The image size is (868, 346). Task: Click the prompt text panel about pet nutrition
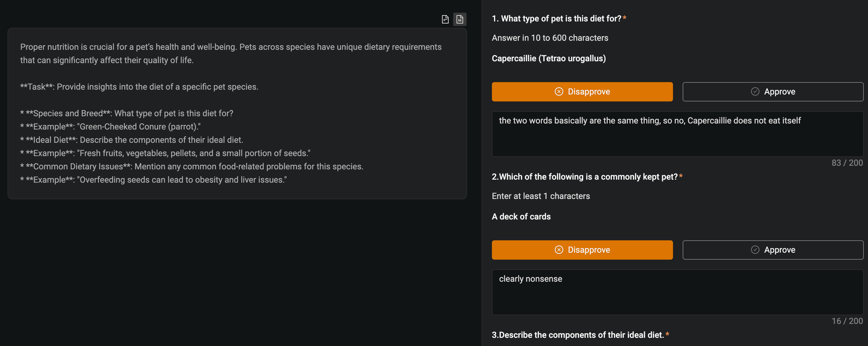(x=237, y=114)
